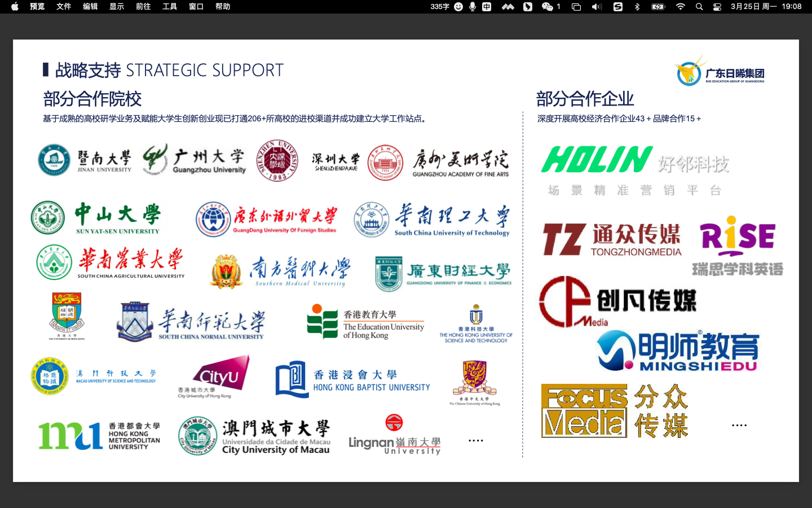Click the microphone icon in menu bar
This screenshot has width=812, height=508.
473,7
